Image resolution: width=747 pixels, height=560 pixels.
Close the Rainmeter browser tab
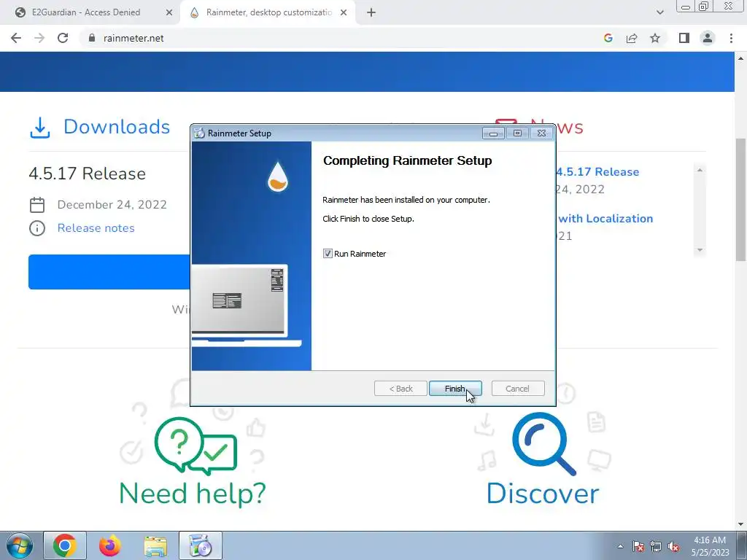tap(344, 13)
